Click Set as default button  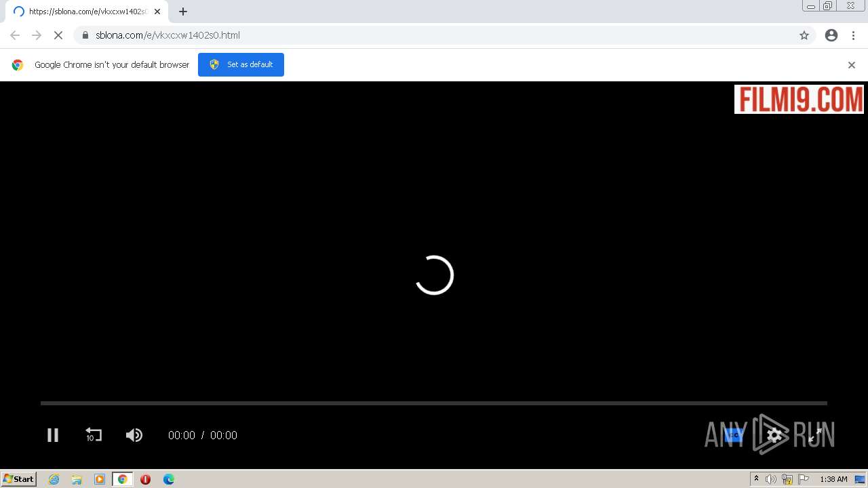pyautogui.click(x=241, y=64)
